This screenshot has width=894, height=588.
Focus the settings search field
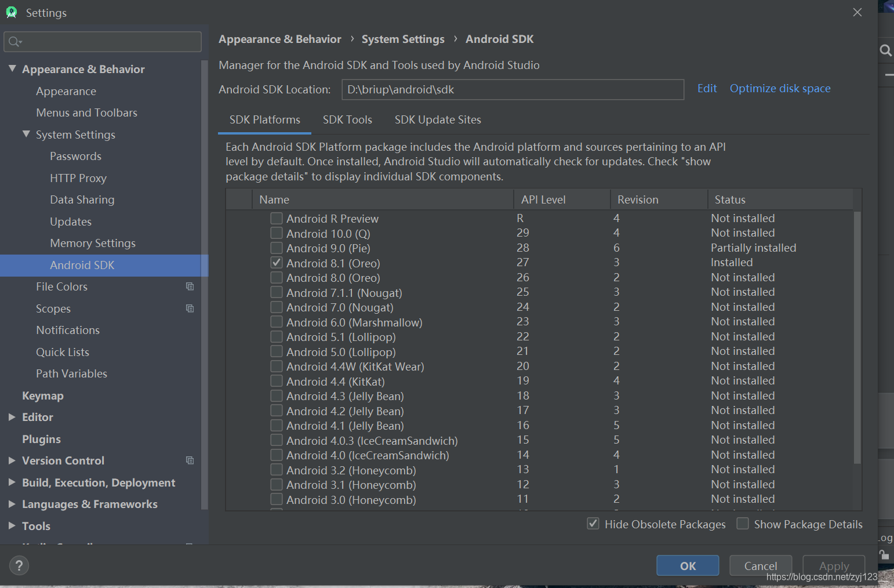click(103, 42)
